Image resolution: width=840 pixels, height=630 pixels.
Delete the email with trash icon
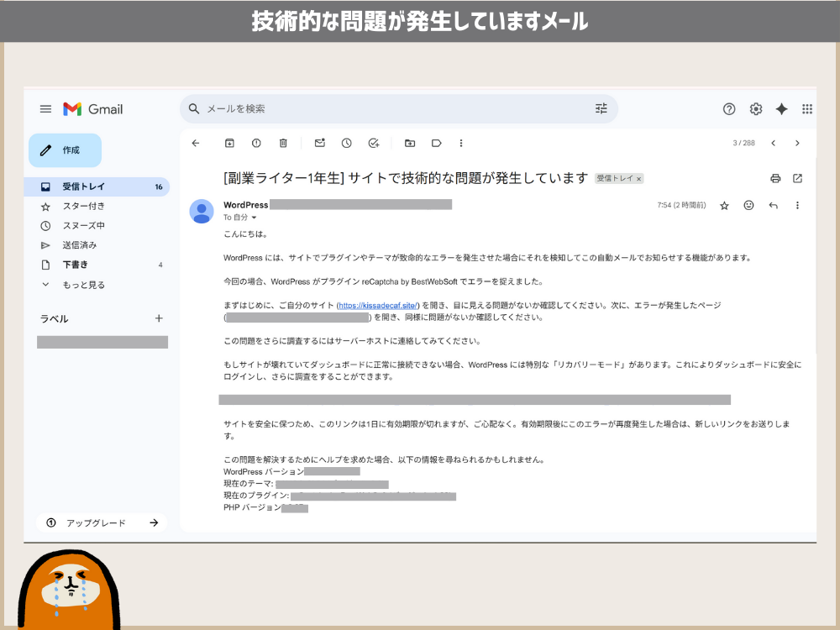point(283,143)
